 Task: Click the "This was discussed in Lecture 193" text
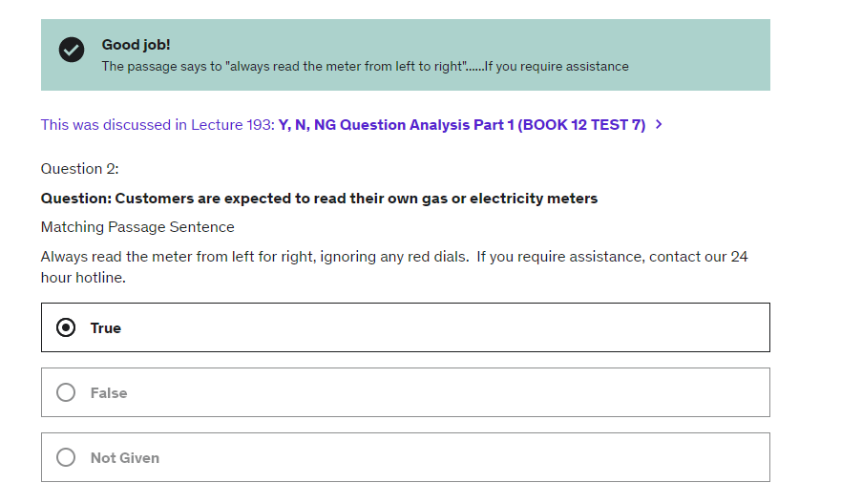point(158,125)
